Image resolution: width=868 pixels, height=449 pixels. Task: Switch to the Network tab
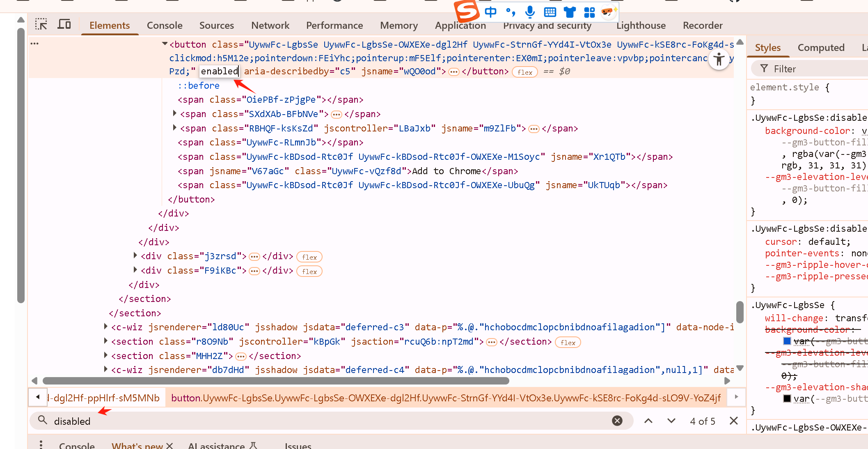tap(270, 25)
